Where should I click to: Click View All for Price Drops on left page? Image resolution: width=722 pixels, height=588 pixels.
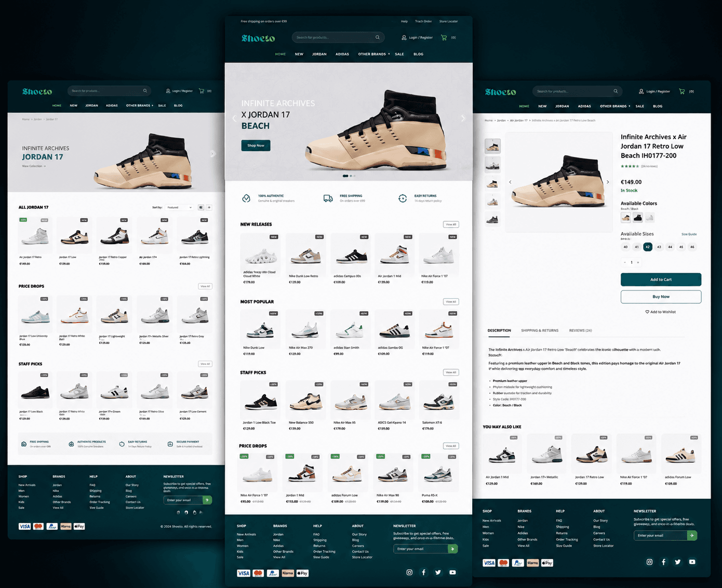click(205, 286)
